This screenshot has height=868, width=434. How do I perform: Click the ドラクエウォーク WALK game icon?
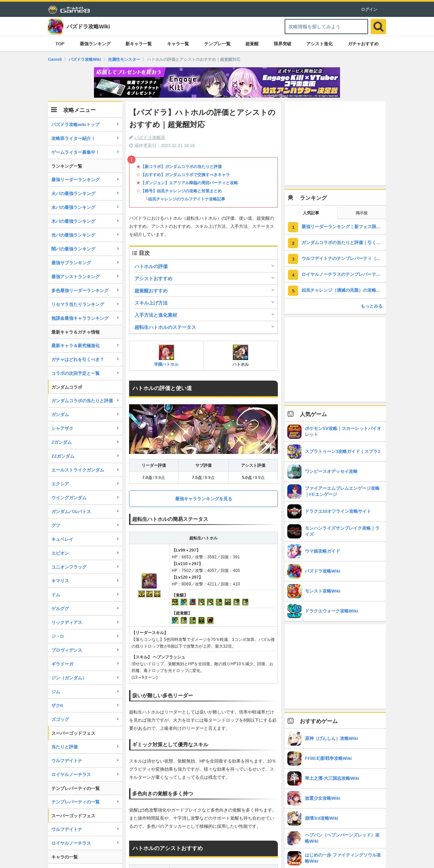(x=294, y=611)
